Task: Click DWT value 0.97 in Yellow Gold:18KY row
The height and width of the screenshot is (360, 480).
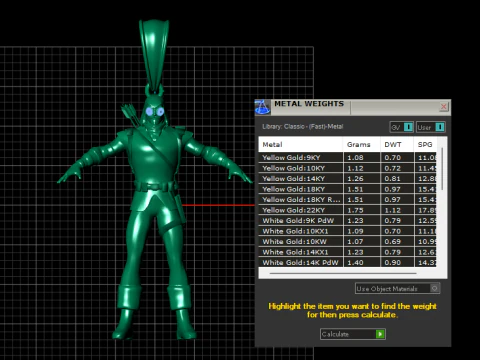Action: tap(393, 189)
